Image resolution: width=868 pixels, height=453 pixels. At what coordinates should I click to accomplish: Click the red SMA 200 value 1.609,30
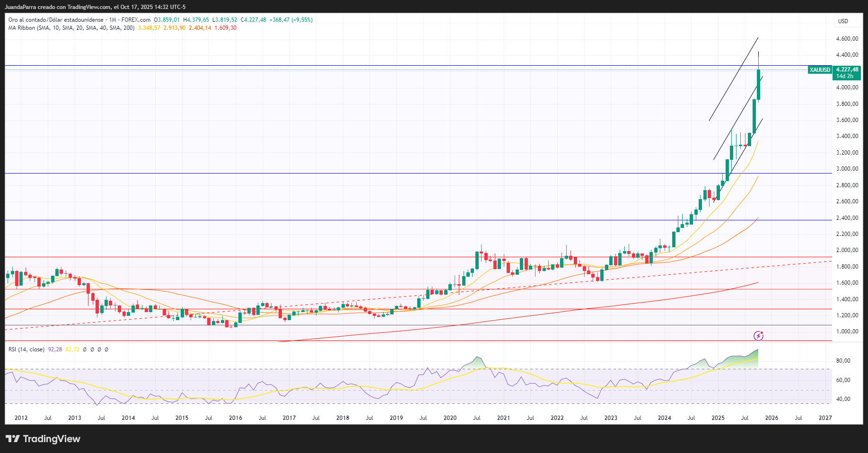tap(226, 28)
